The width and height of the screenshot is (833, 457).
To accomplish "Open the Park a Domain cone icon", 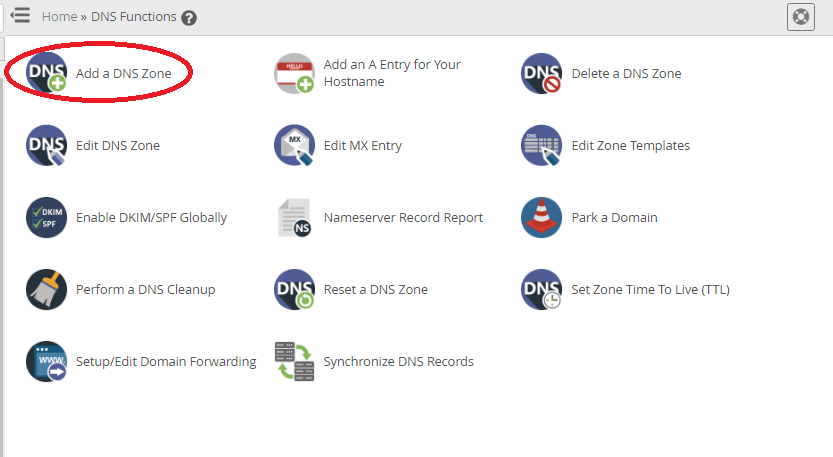I will (x=541, y=218).
